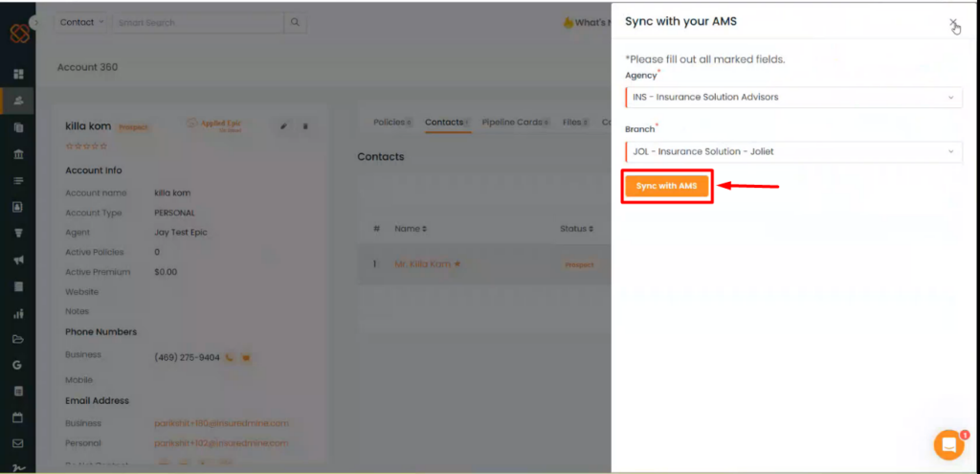Delete the account using trash icon
This screenshot has width=980, height=474.
tap(305, 126)
